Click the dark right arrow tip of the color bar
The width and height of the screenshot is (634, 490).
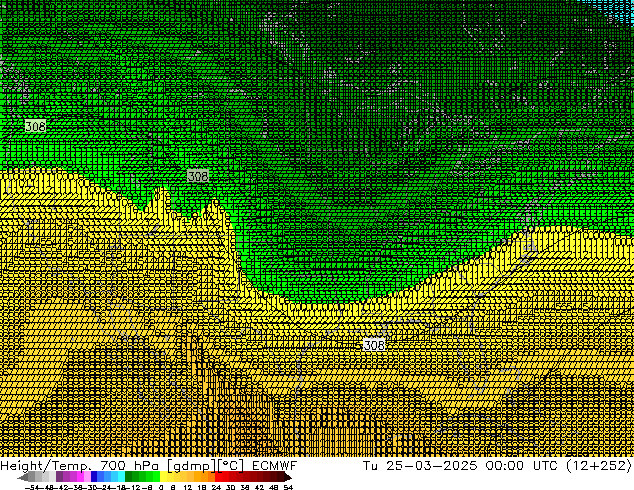point(287,477)
